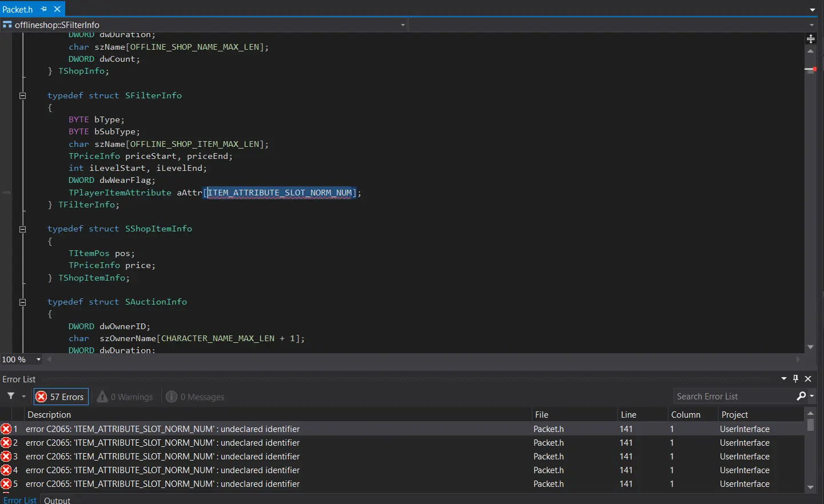This screenshot has width=824, height=504.
Task: Toggle the 57 Errors filter button
Action: click(61, 397)
